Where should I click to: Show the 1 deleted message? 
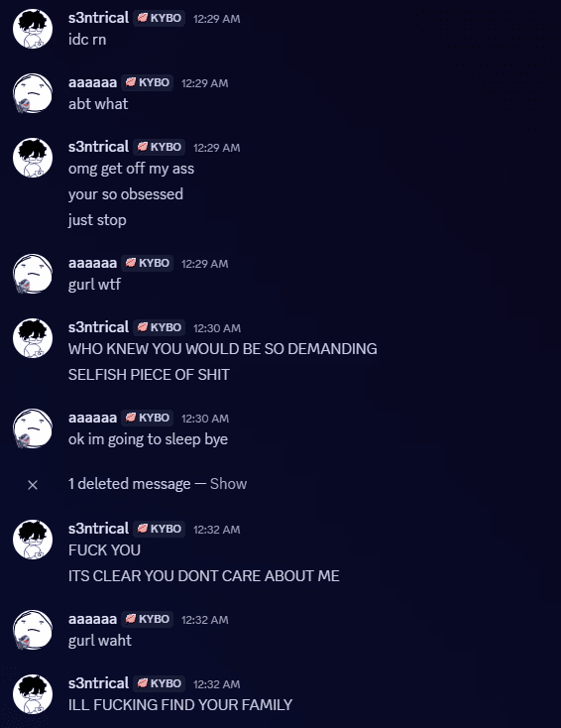[228, 484]
